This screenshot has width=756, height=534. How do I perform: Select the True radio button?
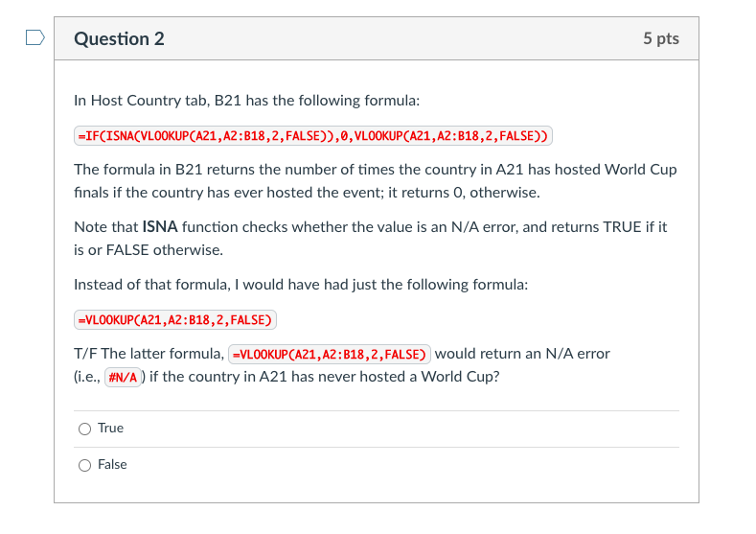84,429
